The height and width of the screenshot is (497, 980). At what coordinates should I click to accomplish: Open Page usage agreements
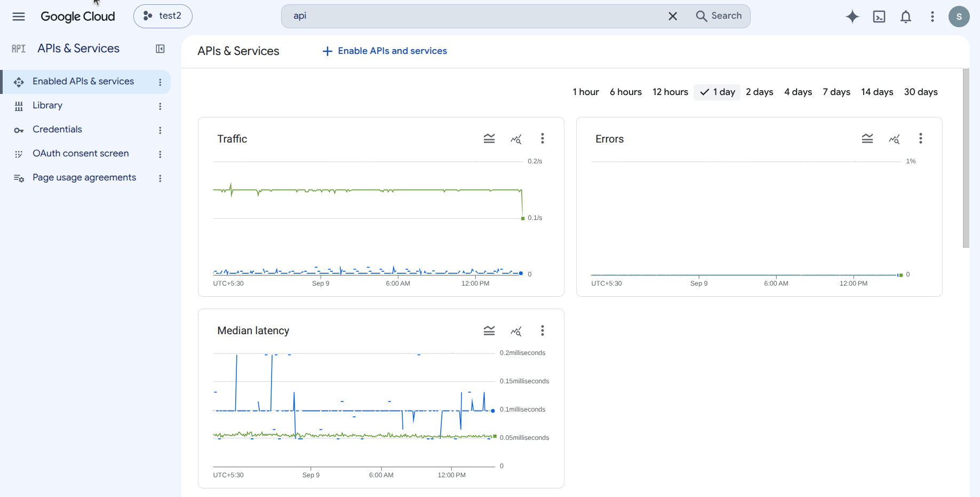click(x=85, y=178)
